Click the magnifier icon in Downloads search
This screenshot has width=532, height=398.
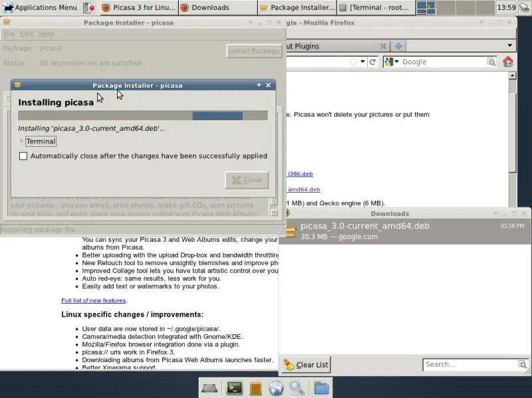tap(522, 364)
